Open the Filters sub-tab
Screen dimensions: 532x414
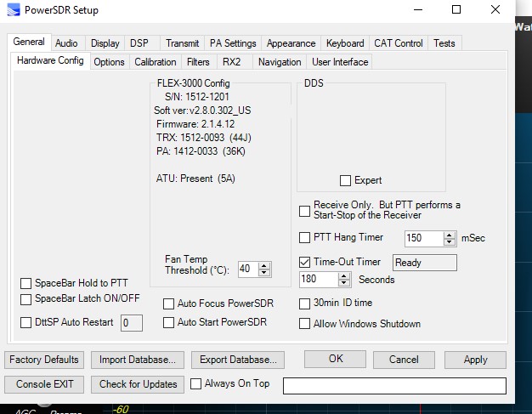coord(198,62)
